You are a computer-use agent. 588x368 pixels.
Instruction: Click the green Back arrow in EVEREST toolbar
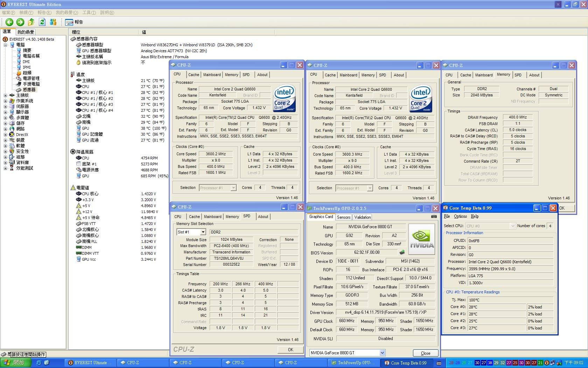tap(9, 22)
